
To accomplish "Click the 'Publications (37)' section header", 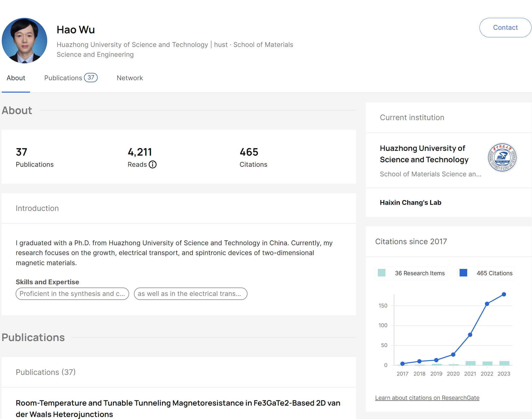I will (46, 372).
